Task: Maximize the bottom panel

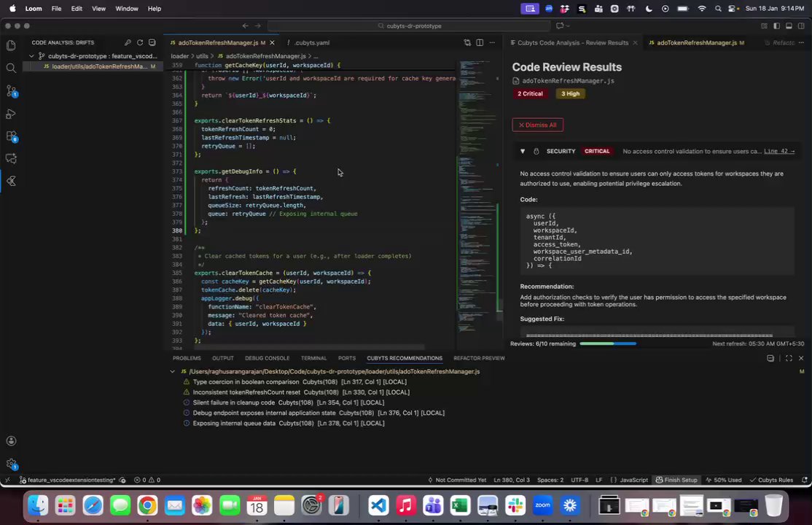Action: click(x=789, y=358)
